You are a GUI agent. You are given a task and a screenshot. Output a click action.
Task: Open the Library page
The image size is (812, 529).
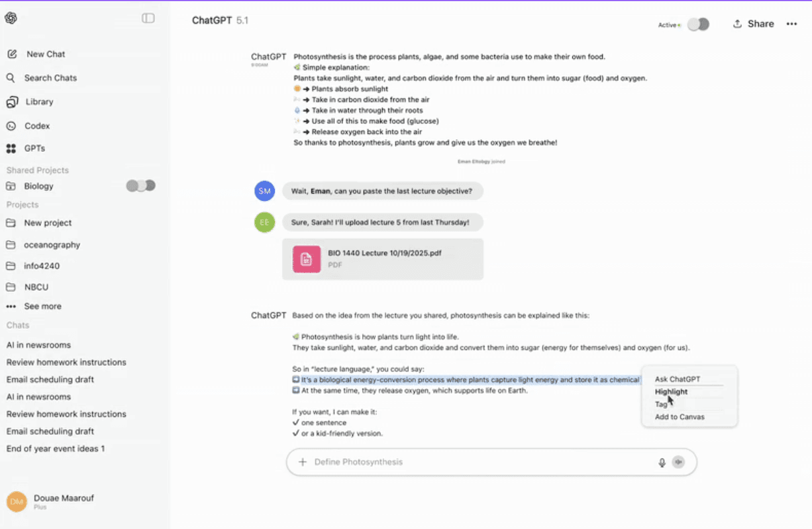(30, 102)
